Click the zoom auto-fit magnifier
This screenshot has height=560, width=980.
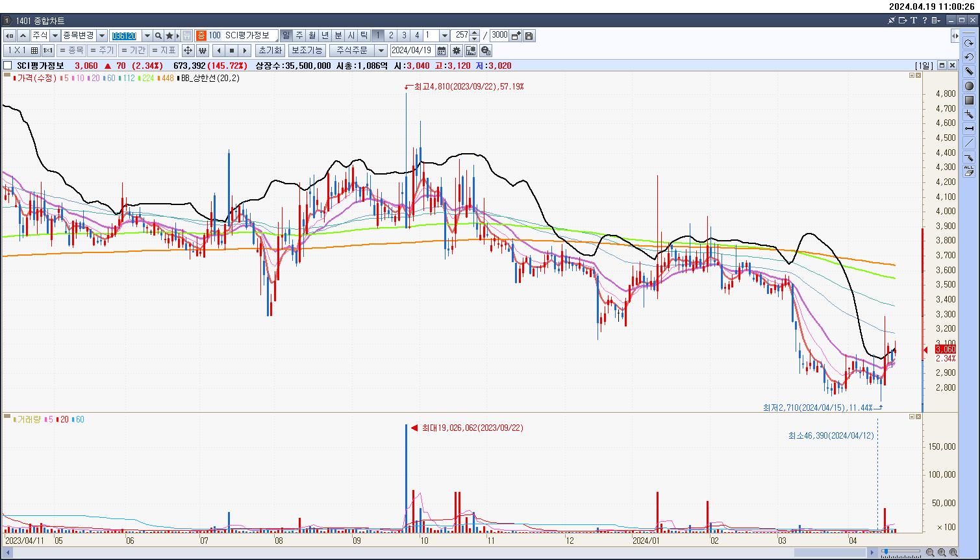coord(953,552)
